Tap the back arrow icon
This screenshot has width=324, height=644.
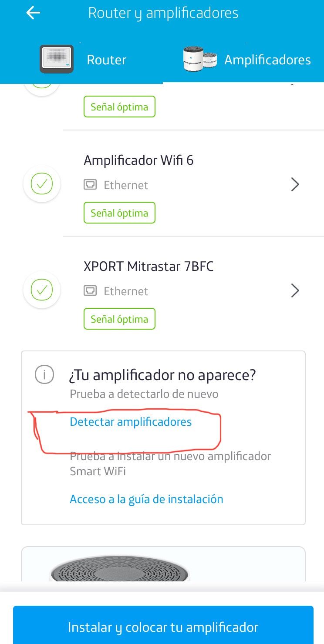click(33, 13)
